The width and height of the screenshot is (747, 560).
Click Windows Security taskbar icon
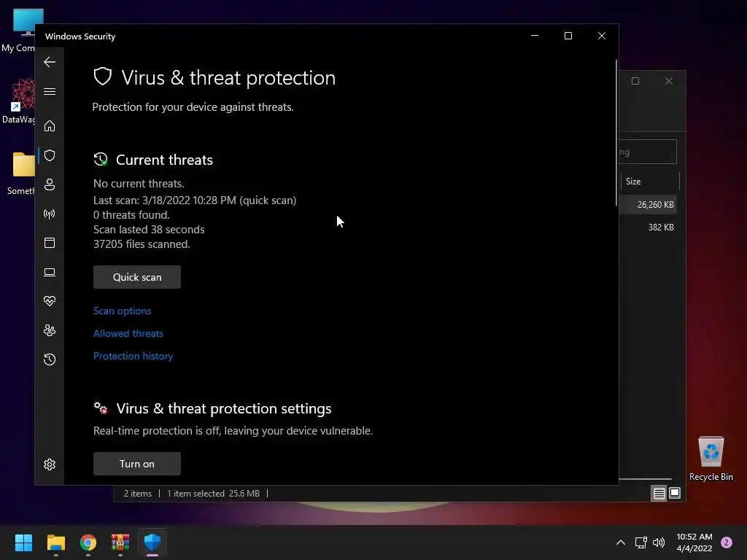pyautogui.click(x=152, y=542)
